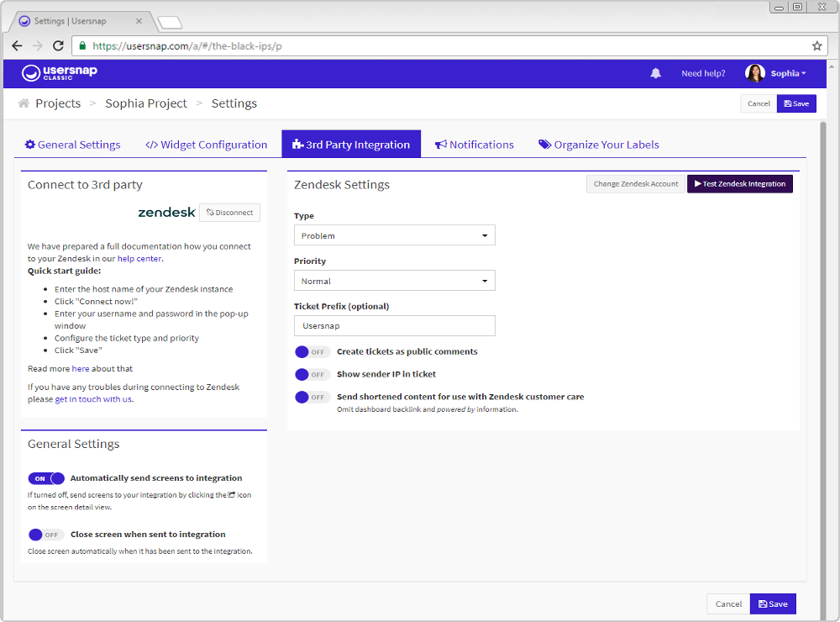Toggle Show sender IP in ticket
Viewport: 840px width, 622px height.
(312, 374)
